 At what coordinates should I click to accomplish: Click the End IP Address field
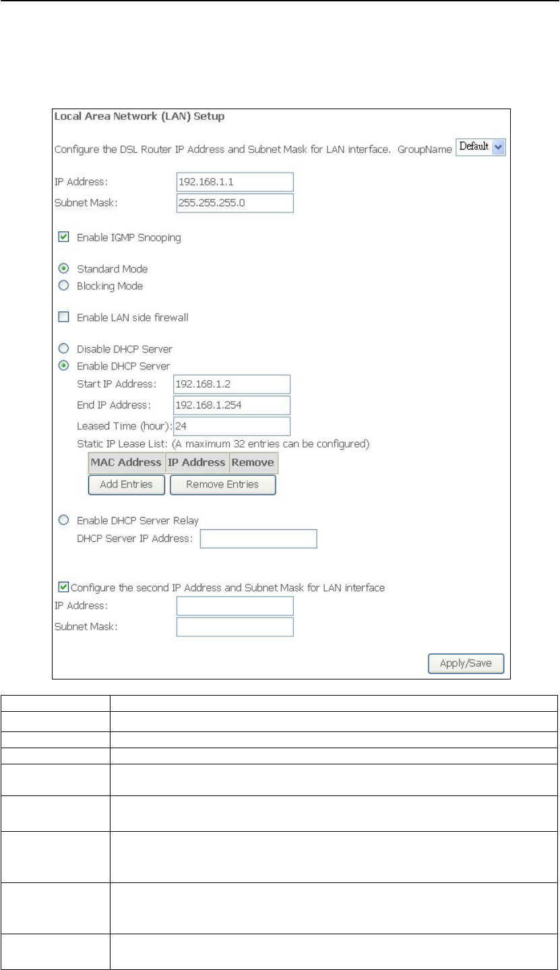(232, 405)
